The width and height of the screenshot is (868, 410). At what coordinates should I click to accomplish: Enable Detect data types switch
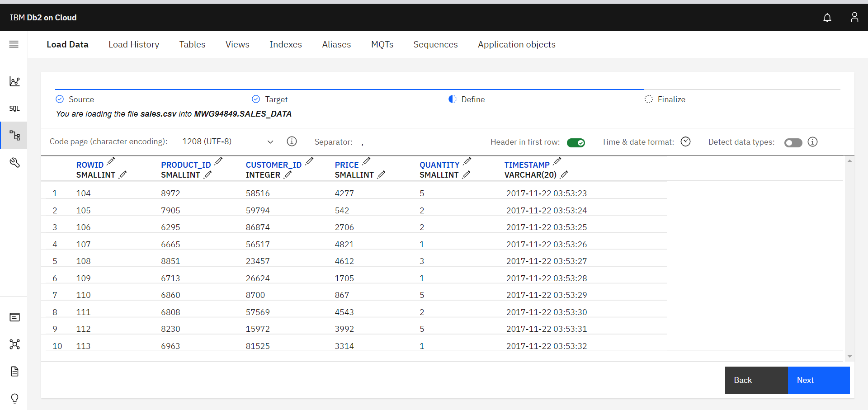pos(793,143)
